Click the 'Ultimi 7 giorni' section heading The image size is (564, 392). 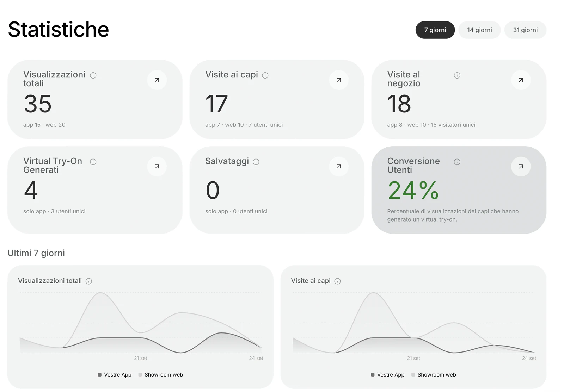[36, 253]
